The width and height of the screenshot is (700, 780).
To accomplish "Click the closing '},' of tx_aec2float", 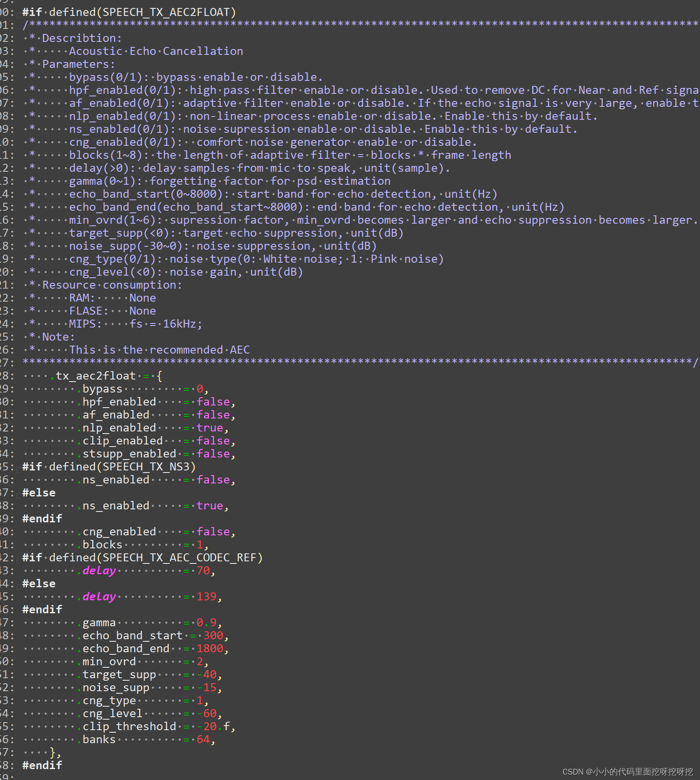I will [x=55, y=752].
